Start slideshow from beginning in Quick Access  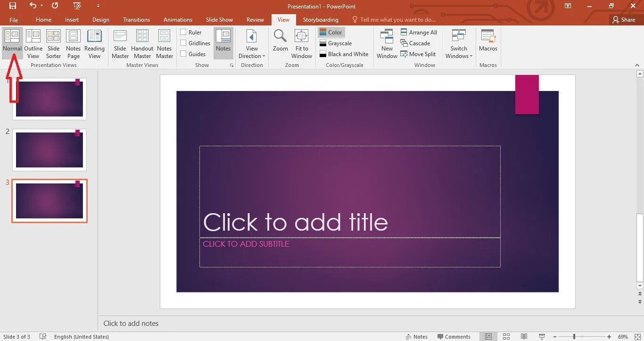77,6
